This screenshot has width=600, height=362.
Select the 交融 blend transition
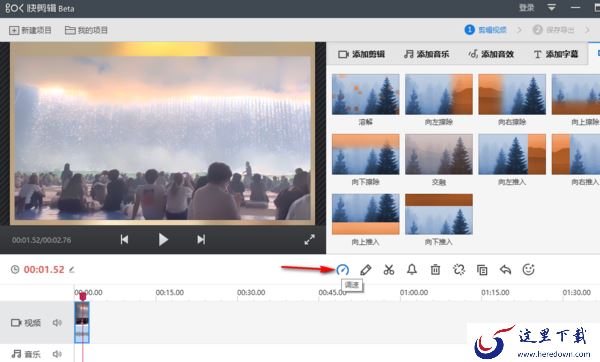[x=439, y=154]
